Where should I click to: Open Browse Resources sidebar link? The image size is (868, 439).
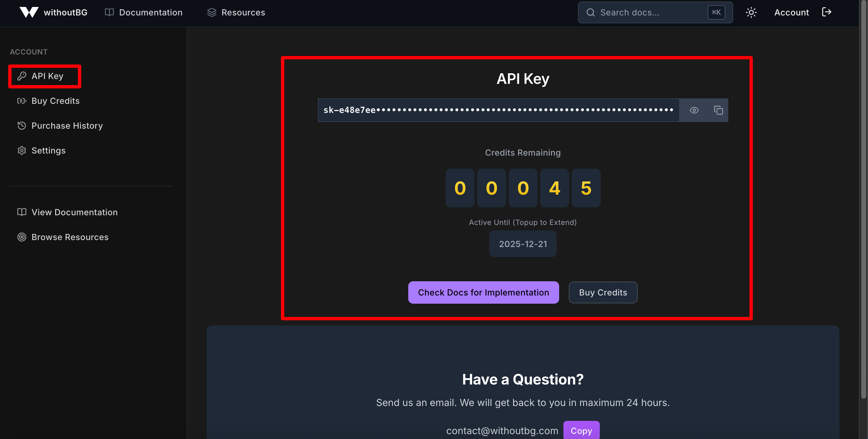coord(70,237)
